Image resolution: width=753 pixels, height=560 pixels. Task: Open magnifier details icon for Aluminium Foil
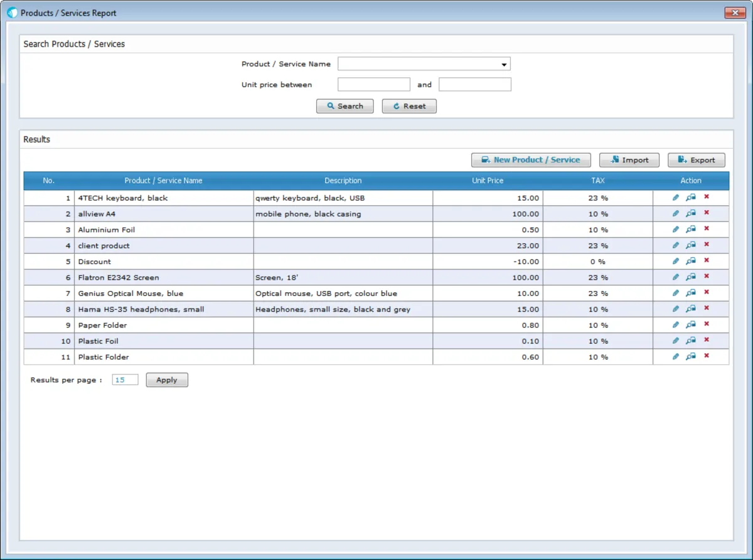[x=691, y=230]
